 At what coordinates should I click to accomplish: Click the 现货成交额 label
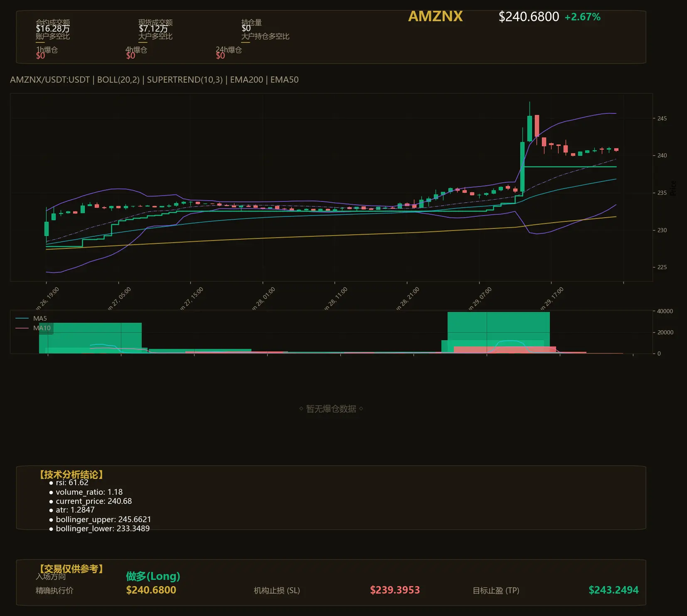click(155, 22)
